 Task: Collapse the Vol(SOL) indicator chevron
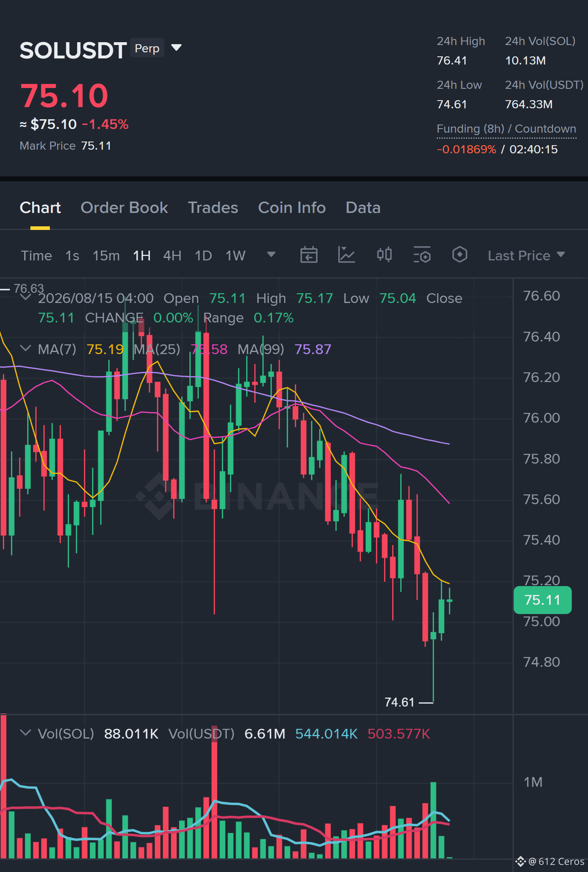point(26,733)
